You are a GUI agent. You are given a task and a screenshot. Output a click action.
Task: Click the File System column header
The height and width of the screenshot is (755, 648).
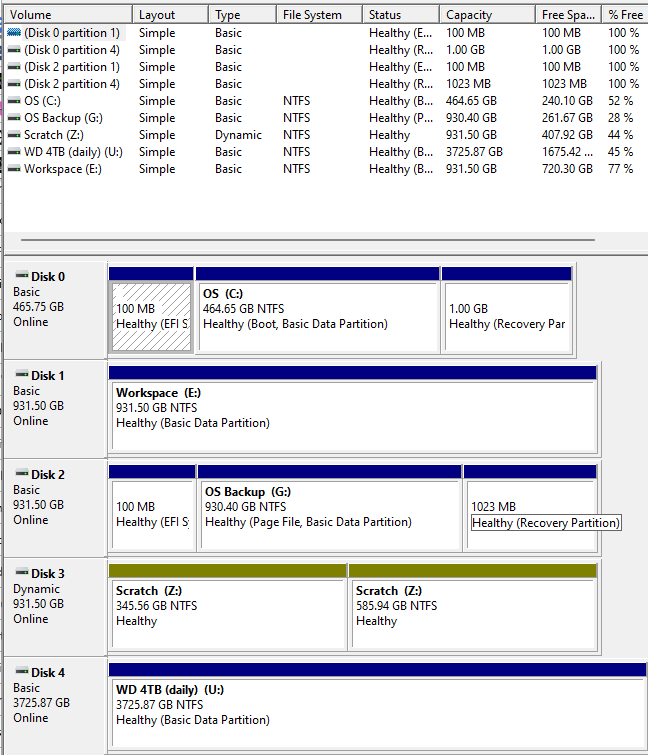point(312,15)
